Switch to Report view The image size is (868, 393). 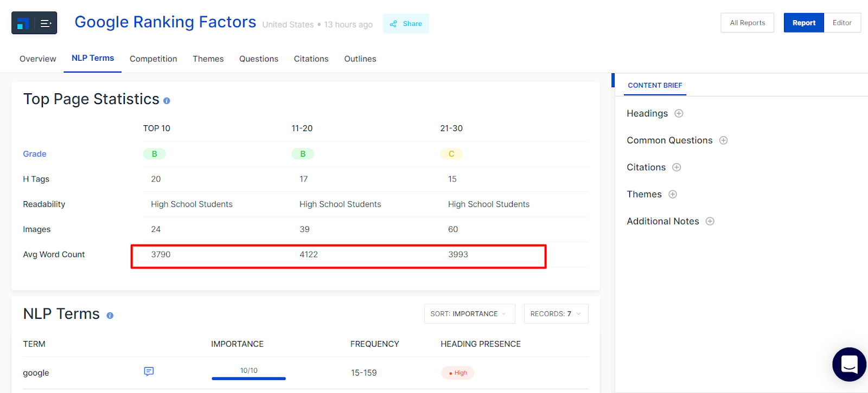[803, 23]
